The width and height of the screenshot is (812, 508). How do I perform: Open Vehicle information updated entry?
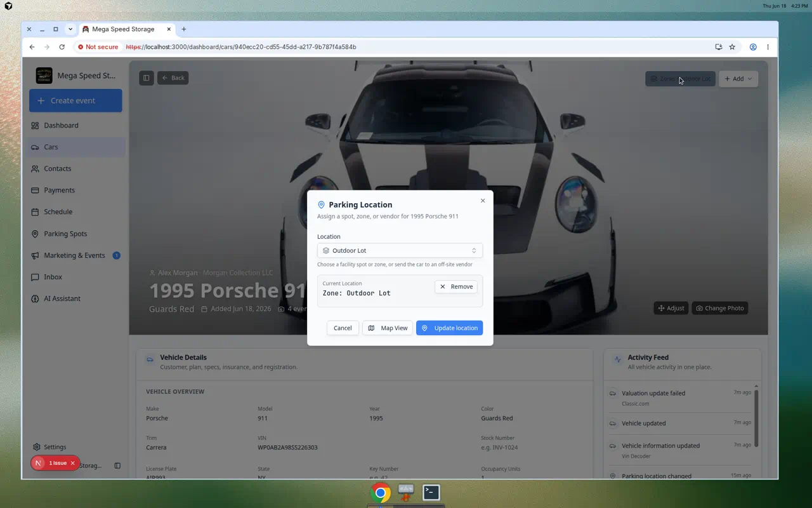coord(680,450)
